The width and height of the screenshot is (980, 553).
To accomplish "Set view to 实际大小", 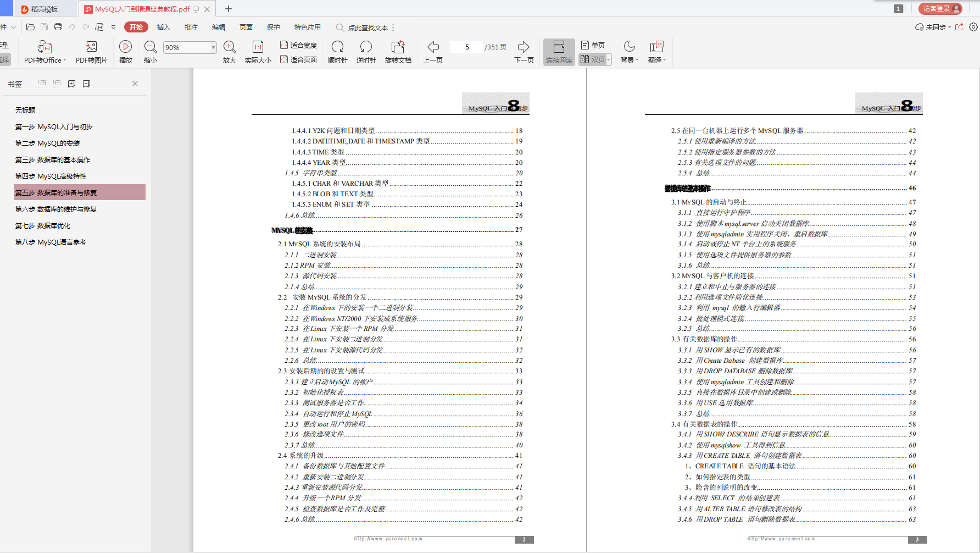I will pos(258,52).
